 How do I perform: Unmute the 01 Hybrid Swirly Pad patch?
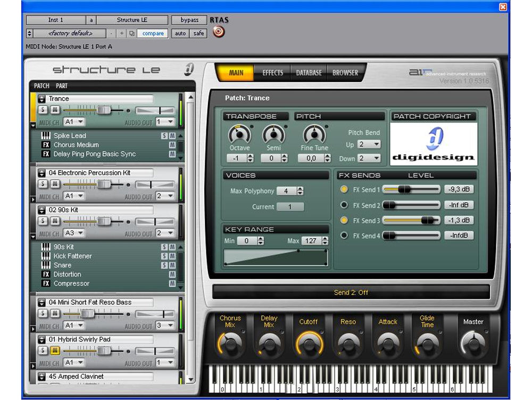point(55,351)
